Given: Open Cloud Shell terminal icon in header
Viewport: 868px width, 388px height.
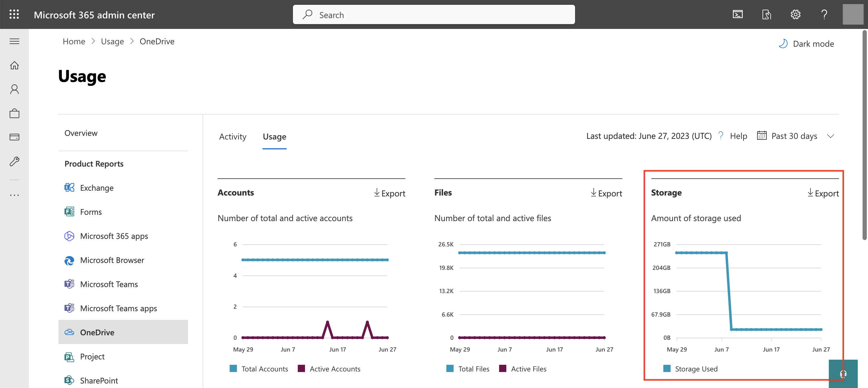Looking at the screenshot, I should tap(737, 14).
